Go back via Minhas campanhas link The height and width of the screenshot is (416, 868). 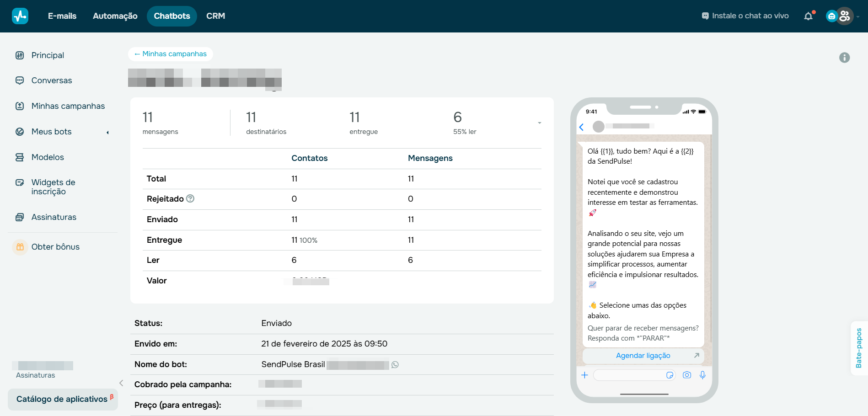pyautogui.click(x=170, y=53)
